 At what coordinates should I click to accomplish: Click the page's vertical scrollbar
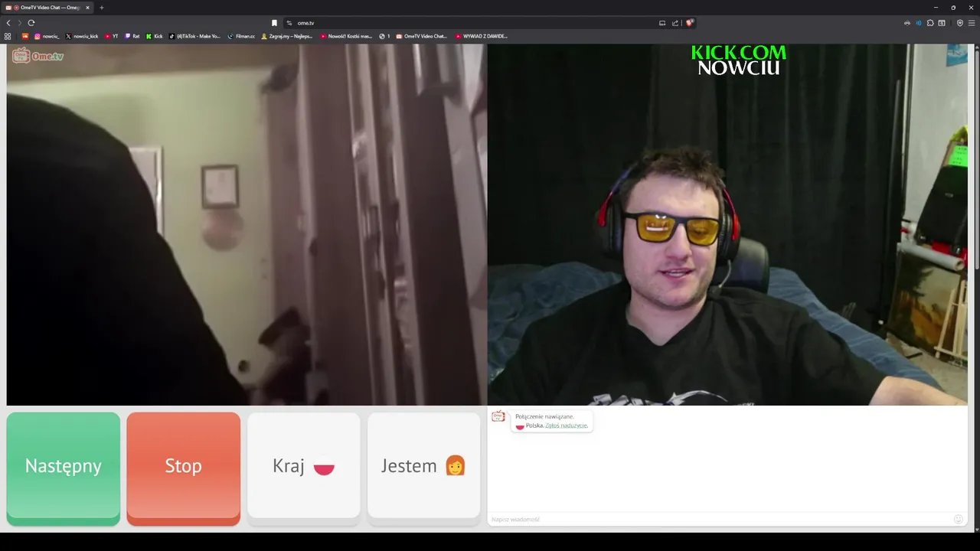tap(977, 157)
